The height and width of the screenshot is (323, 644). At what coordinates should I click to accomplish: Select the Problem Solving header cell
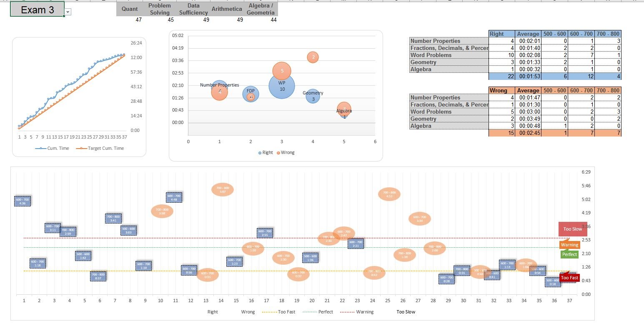click(x=160, y=9)
